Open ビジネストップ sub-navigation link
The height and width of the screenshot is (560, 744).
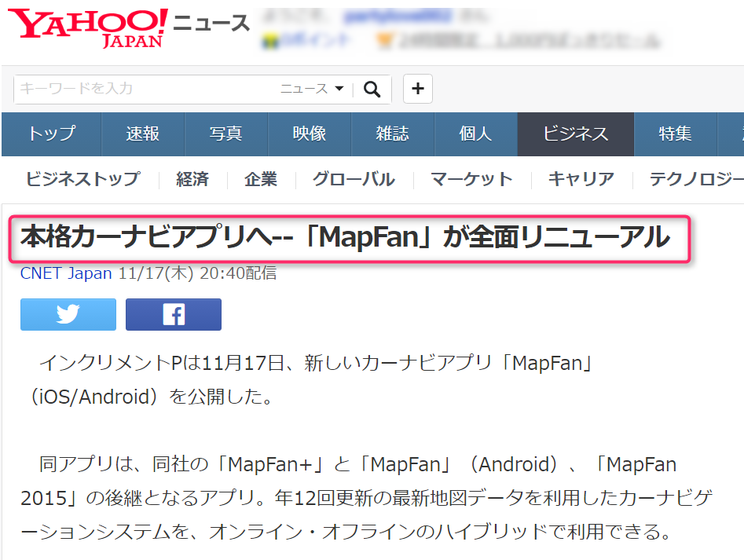83,179
